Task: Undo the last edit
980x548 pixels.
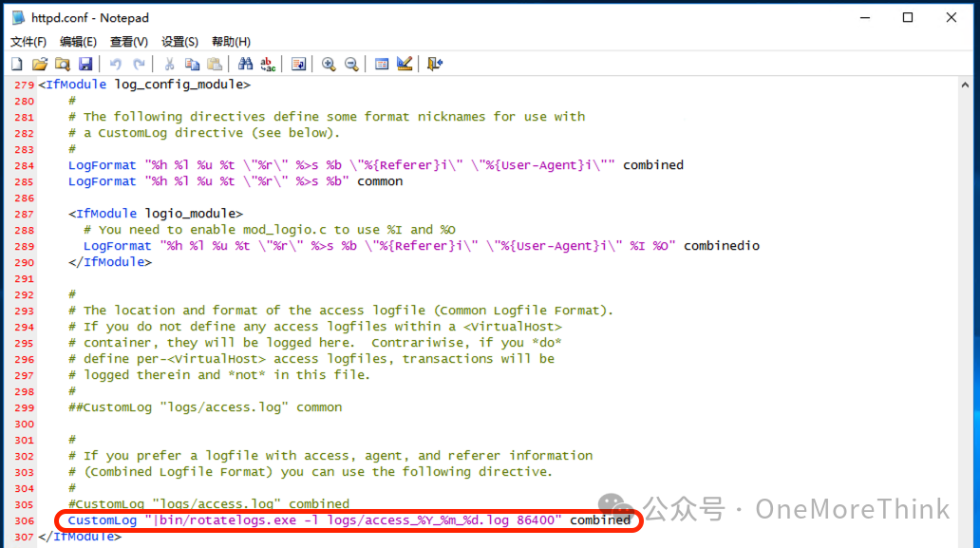Action: coord(116,64)
